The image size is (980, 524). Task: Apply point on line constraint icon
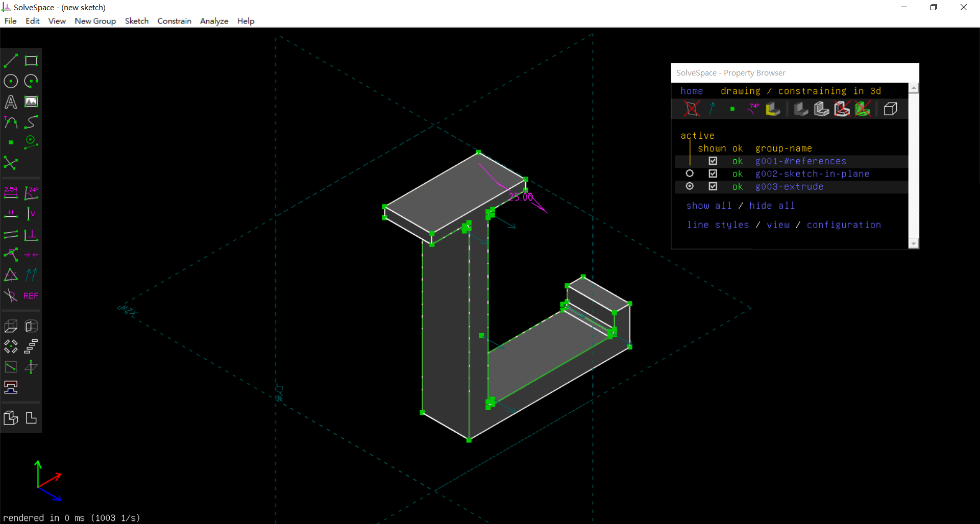click(11, 255)
